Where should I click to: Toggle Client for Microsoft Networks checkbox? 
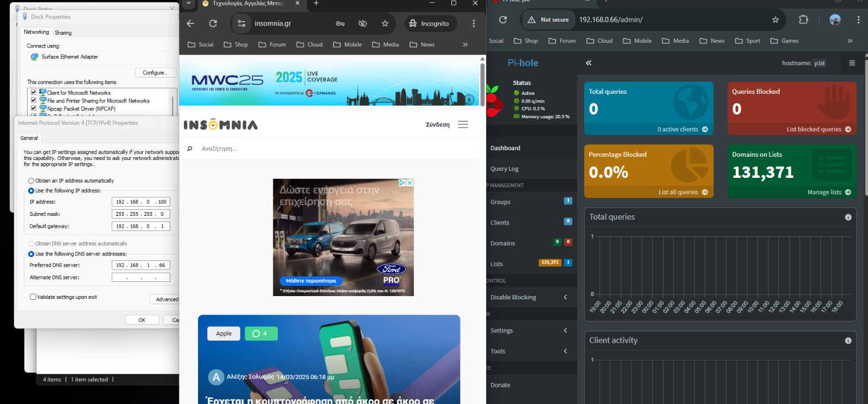34,93
